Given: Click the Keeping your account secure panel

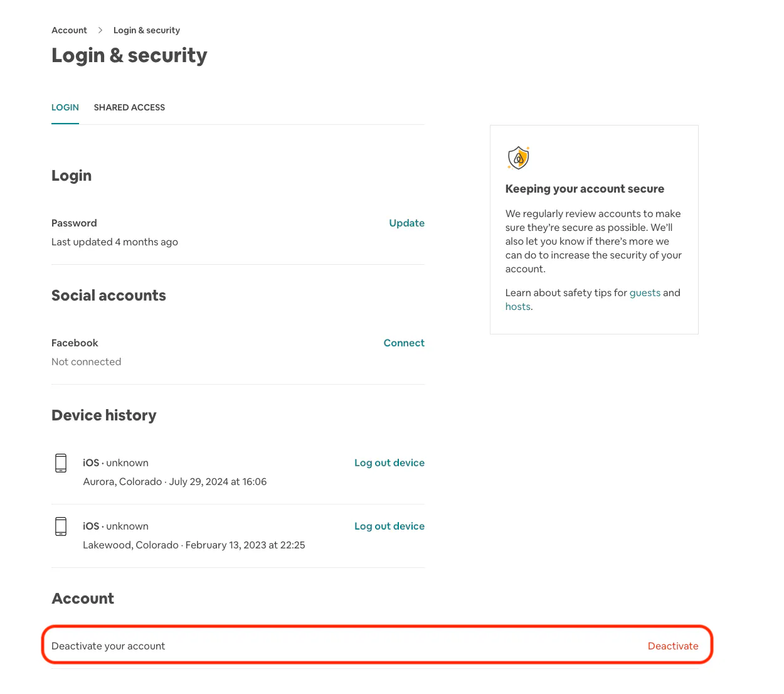Looking at the screenshot, I should click(x=594, y=229).
